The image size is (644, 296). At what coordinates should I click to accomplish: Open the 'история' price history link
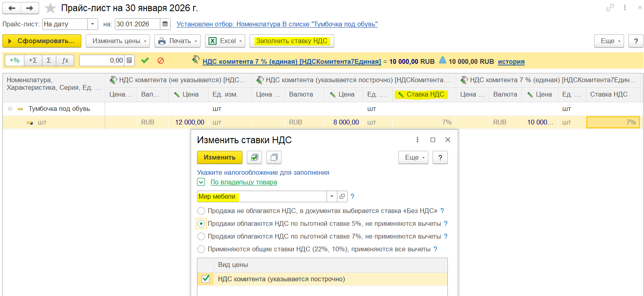[511, 61]
